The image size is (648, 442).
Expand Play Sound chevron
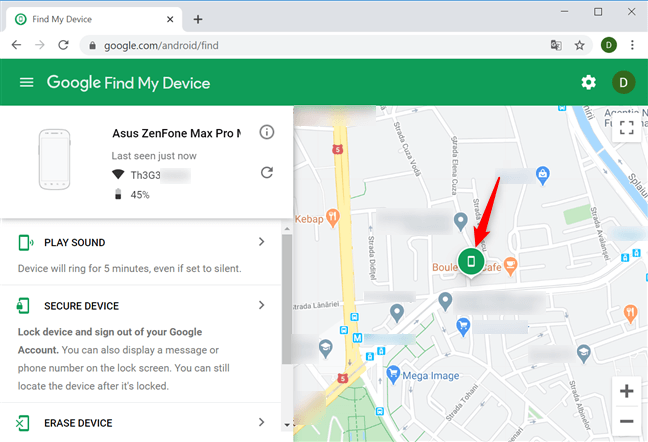(261, 242)
